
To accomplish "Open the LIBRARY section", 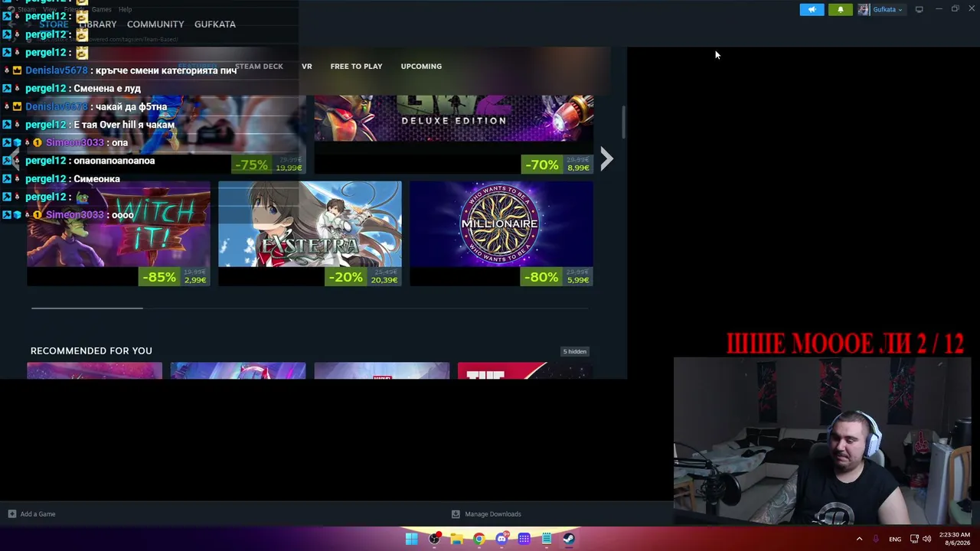I will click(x=98, y=24).
